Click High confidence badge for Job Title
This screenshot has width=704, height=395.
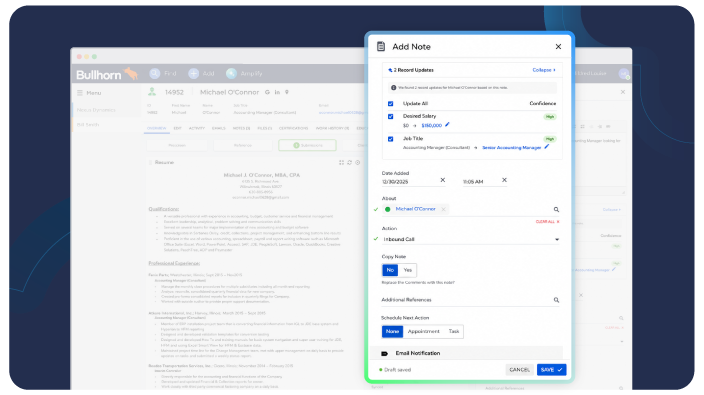click(x=550, y=139)
